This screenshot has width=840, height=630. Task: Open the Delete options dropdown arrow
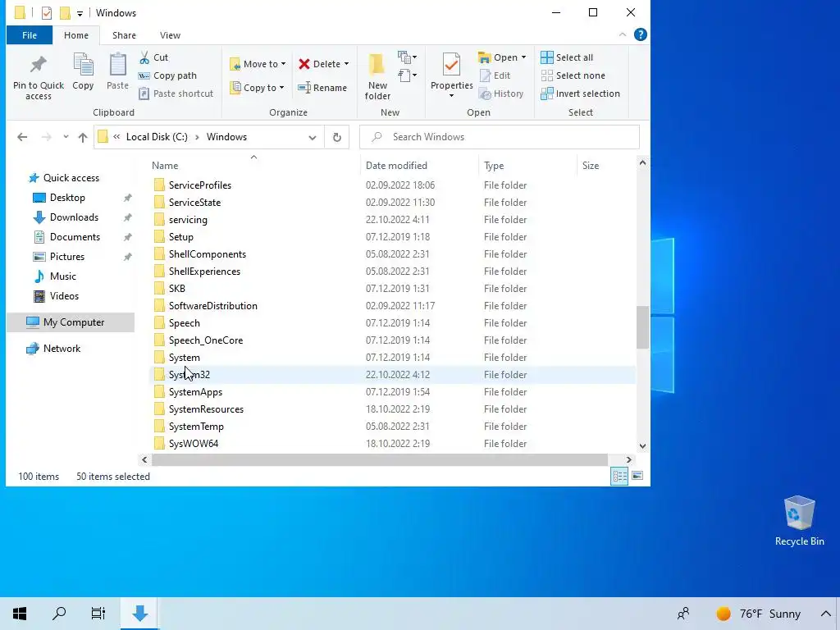click(x=346, y=64)
